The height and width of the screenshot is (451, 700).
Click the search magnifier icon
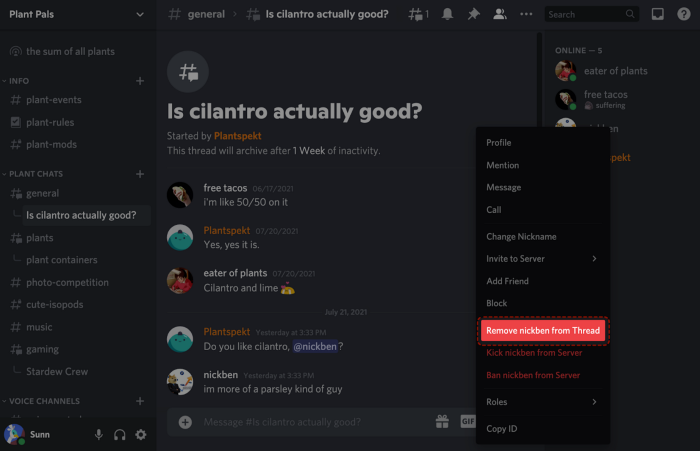pos(629,14)
